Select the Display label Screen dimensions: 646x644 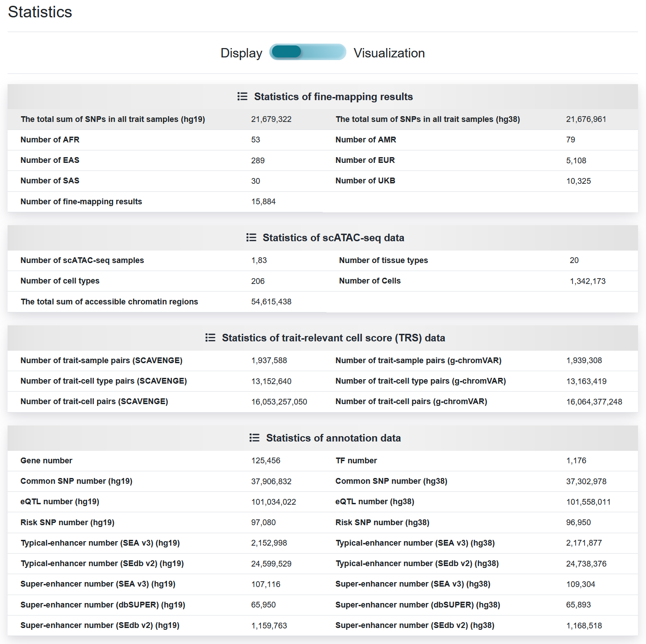(x=241, y=53)
